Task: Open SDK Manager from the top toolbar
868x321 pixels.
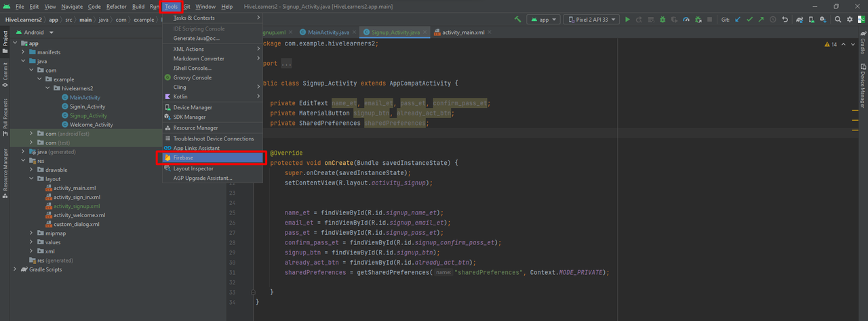Action: click(x=823, y=20)
